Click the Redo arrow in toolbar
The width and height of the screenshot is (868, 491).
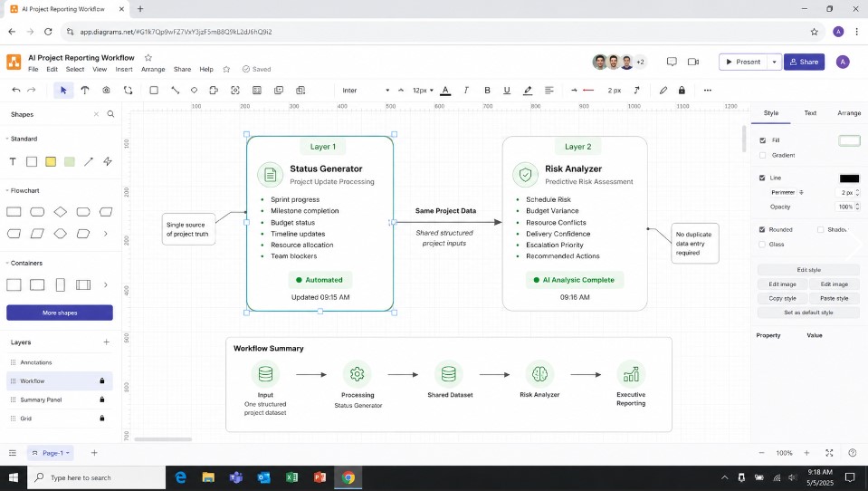[32, 91]
